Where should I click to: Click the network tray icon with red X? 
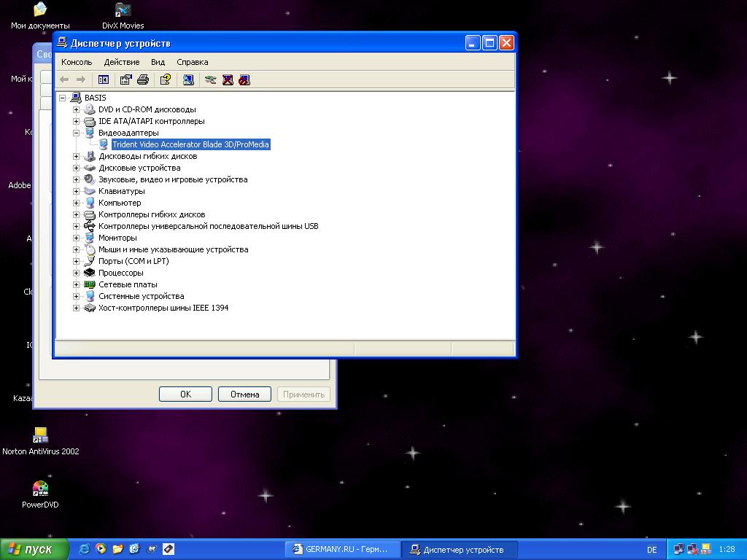[693, 550]
